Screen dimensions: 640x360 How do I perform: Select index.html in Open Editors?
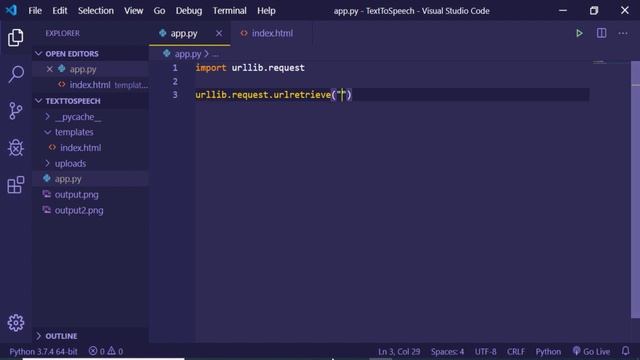[90, 84]
